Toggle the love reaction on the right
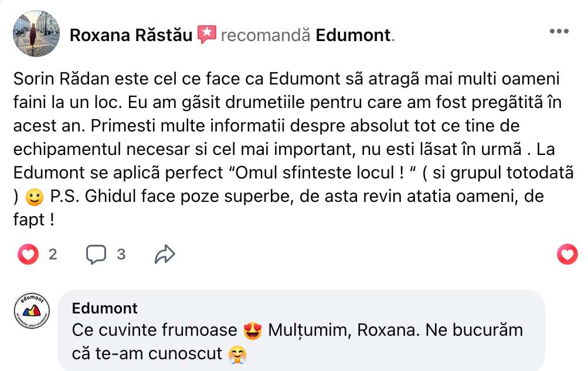 (x=567, y=254)
